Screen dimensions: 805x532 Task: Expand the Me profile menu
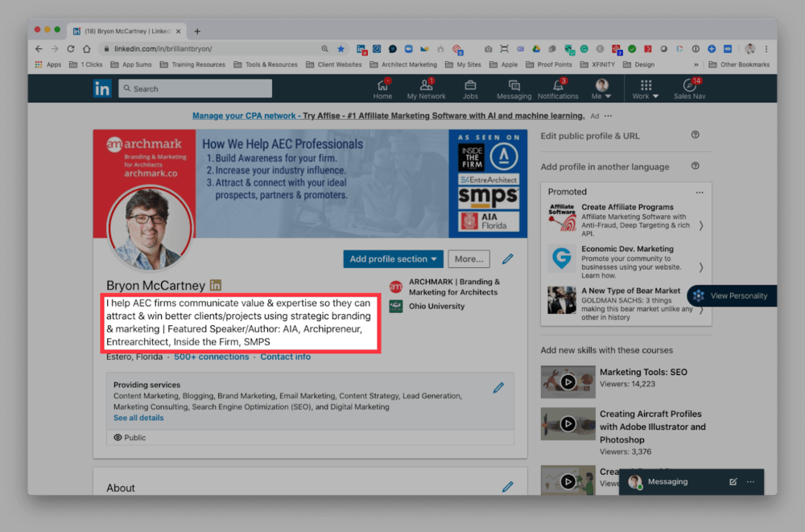[x=601, y=89]
